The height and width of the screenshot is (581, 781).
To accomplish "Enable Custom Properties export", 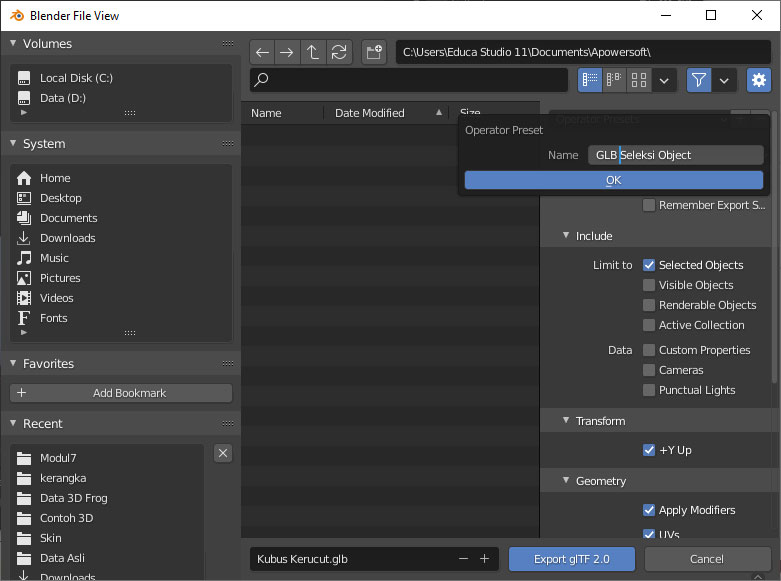I will 649,350.
